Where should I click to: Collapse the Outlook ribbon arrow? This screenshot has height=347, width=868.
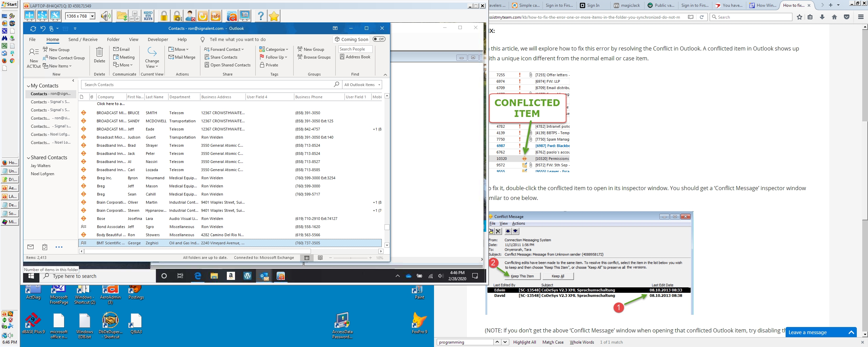tap(385, 75)
